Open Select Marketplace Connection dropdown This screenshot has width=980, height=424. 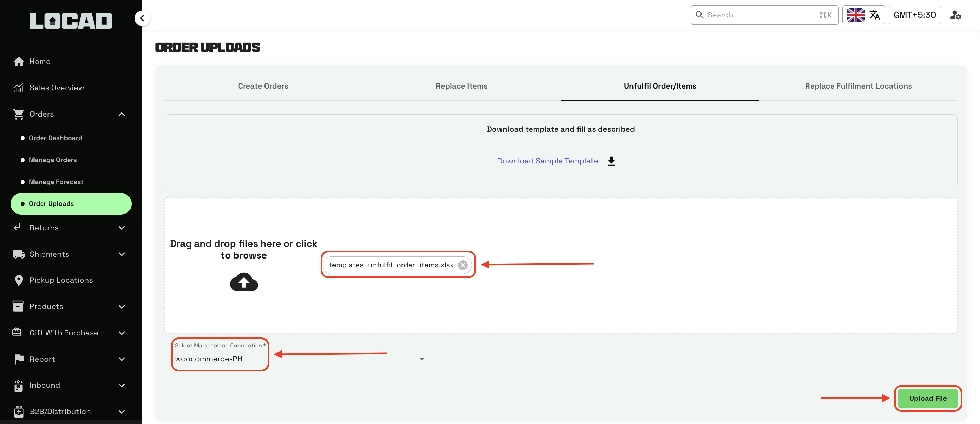pyautogui.click(x=422, y=359)
